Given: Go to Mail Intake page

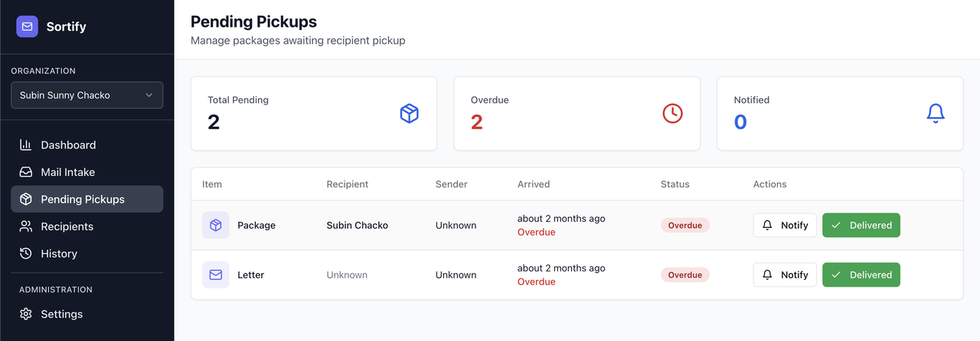Looking at the screenshot, I should coord(67,172).
